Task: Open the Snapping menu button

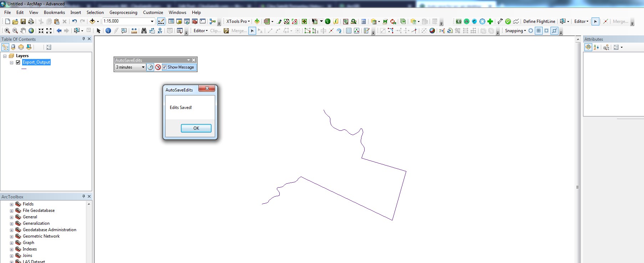Action: 515,31
